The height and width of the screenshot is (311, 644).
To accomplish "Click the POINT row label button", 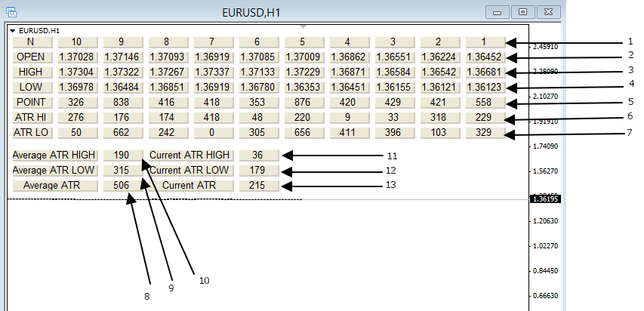I will 33,103.
